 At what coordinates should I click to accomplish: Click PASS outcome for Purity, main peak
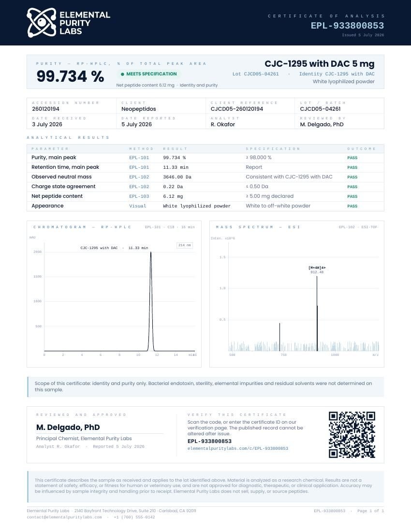[352, 158]
